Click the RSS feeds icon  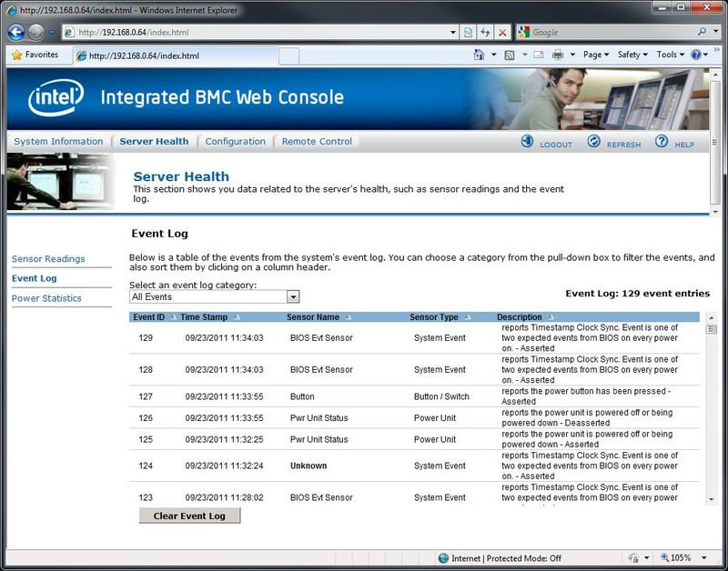tap(510, 55)
